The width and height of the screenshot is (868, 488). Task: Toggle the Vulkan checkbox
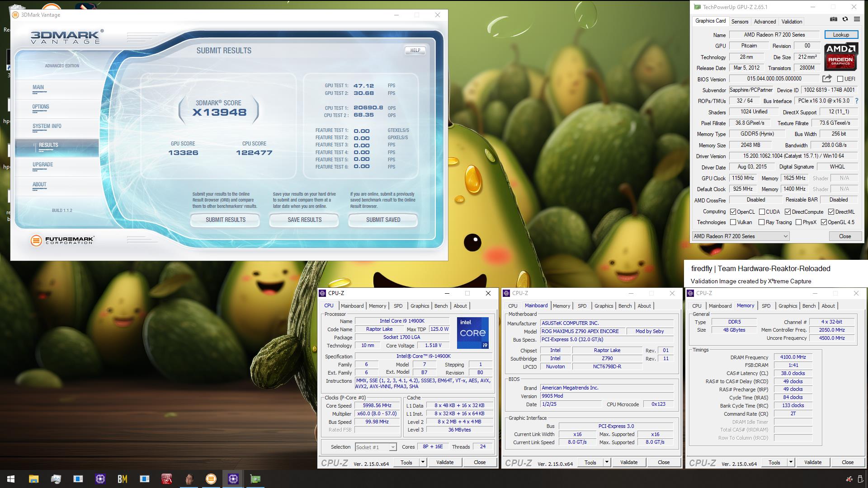(733, 222)
